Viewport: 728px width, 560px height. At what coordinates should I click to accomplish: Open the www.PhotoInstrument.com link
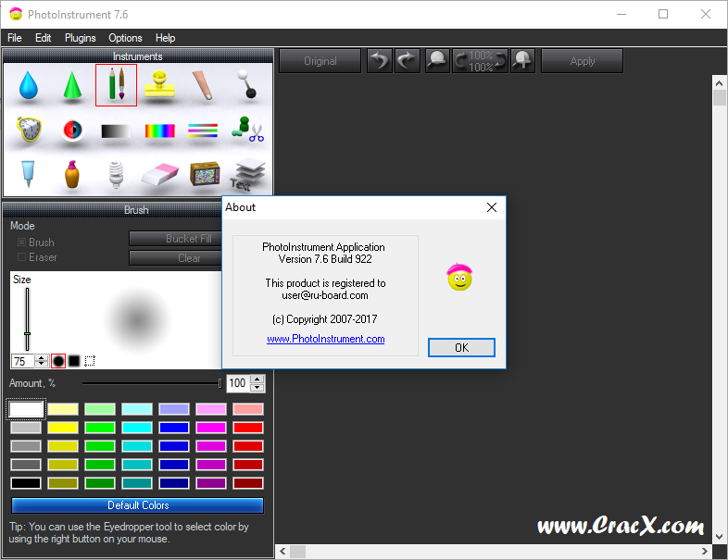pos(325,339)
